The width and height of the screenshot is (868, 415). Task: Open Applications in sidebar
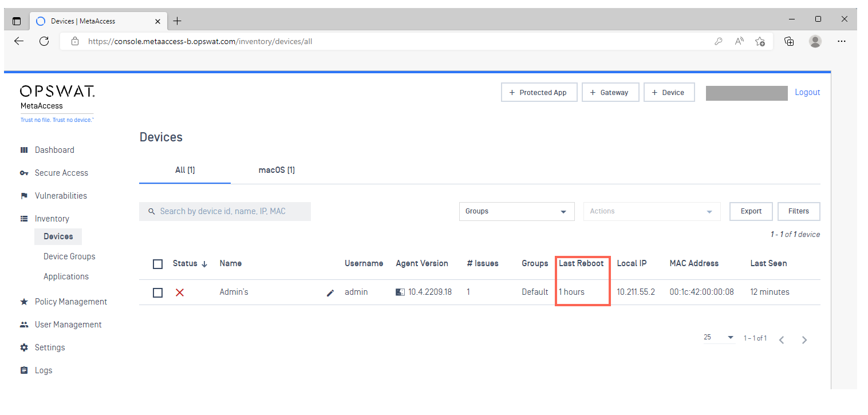pos(66,276)
